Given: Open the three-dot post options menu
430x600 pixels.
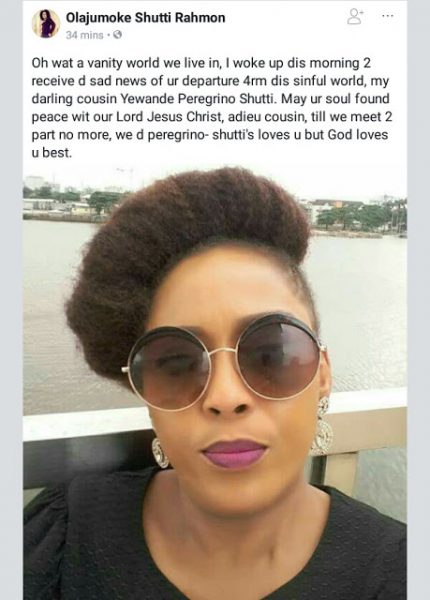Looking at the screenshot, I should click(387, 16).
